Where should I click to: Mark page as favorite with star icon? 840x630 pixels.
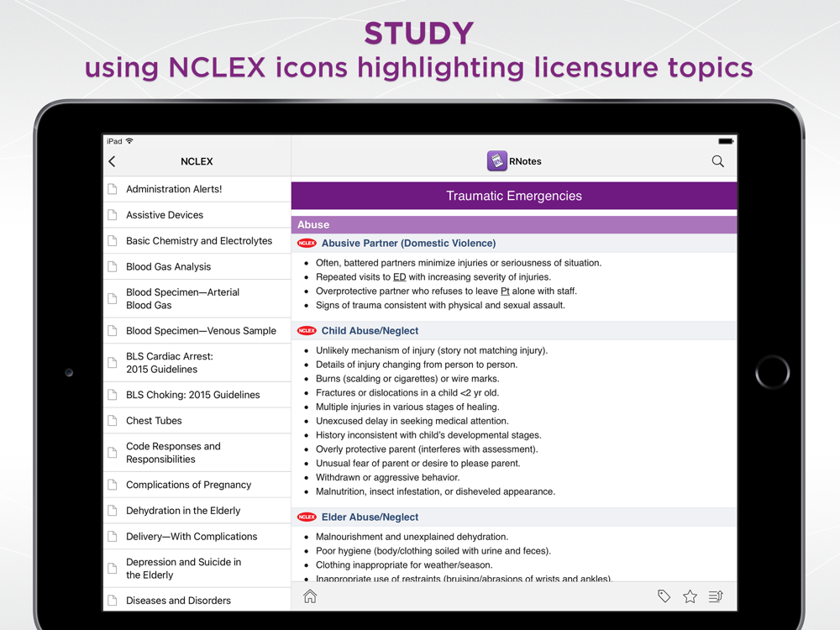(690, 596)
